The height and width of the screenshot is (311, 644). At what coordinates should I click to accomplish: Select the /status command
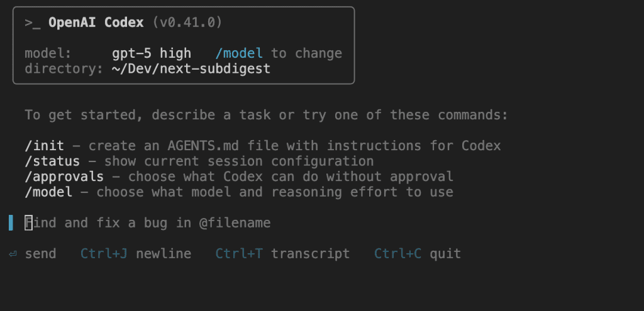point(52,161)
